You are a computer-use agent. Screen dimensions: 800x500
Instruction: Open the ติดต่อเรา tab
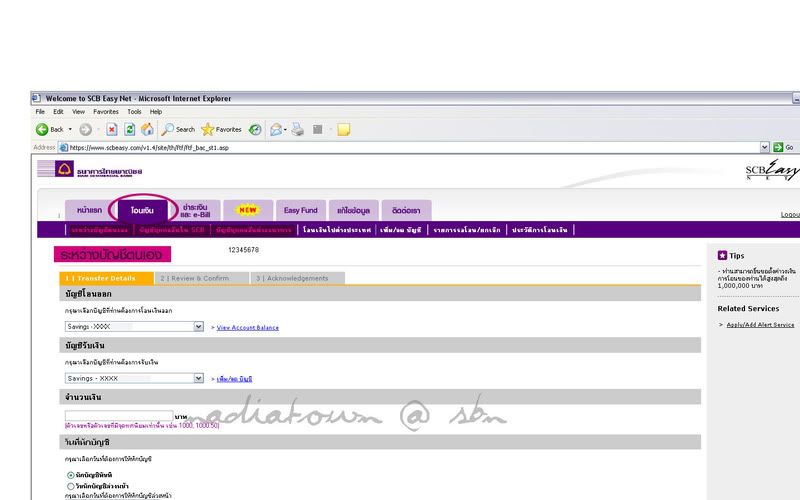[x=406, y=210]
